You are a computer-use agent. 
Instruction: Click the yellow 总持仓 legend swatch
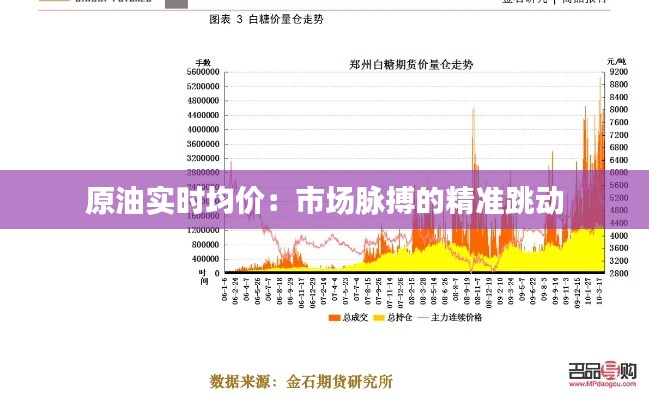(379, 318)
